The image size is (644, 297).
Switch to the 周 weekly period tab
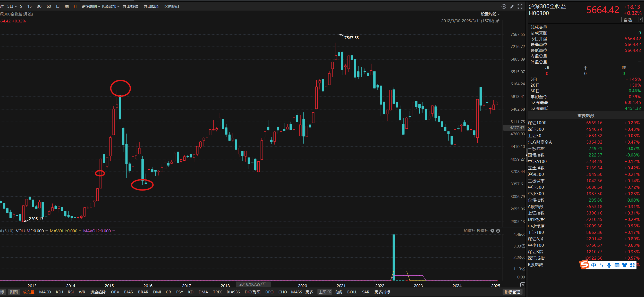(67, 6)
